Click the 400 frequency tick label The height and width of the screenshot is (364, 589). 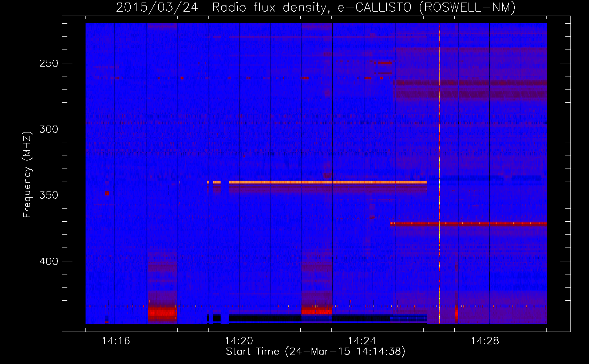point(49,261)
